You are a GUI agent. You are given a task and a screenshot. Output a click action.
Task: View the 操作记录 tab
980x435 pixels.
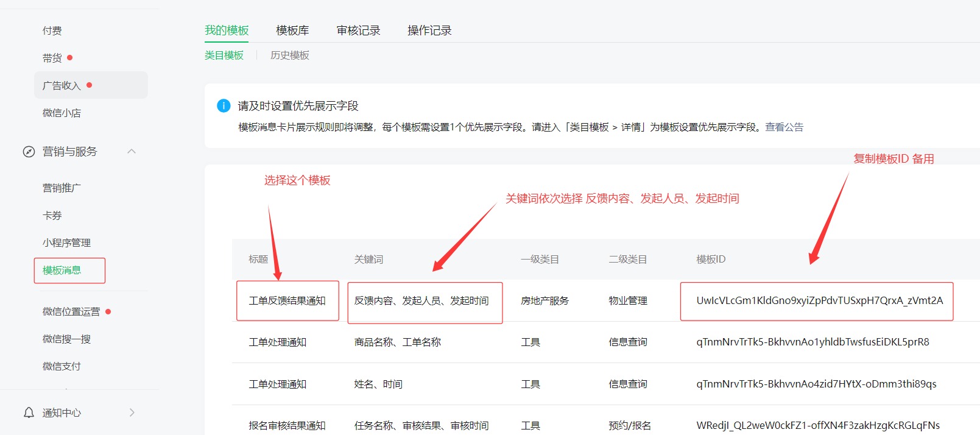point(429,30)
